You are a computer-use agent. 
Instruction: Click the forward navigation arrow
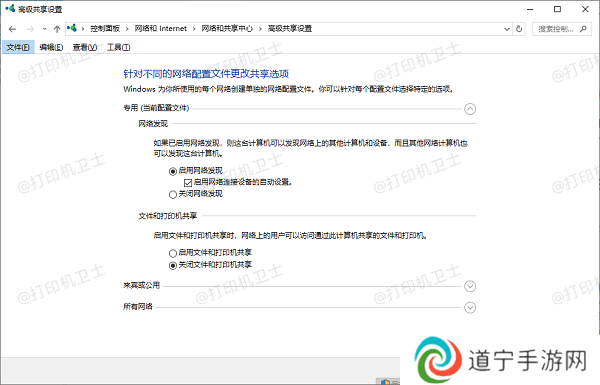pyautogui.click(x=30, y=29)
